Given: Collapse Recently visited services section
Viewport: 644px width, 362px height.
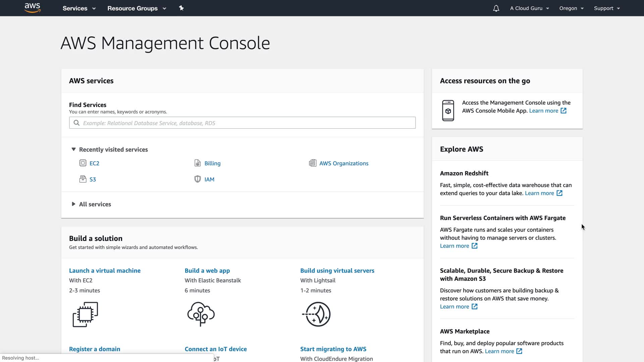Looking at the screenshot, I should (73, 149).
